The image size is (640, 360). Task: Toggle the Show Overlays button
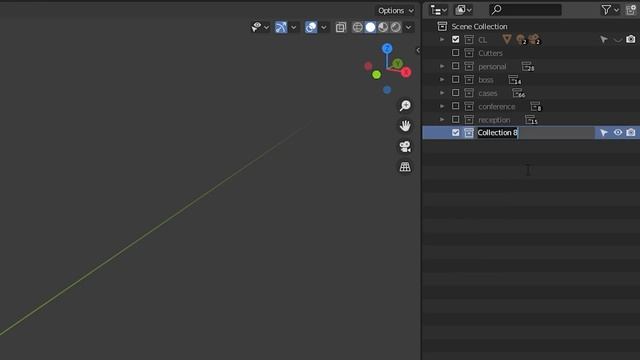311,27
